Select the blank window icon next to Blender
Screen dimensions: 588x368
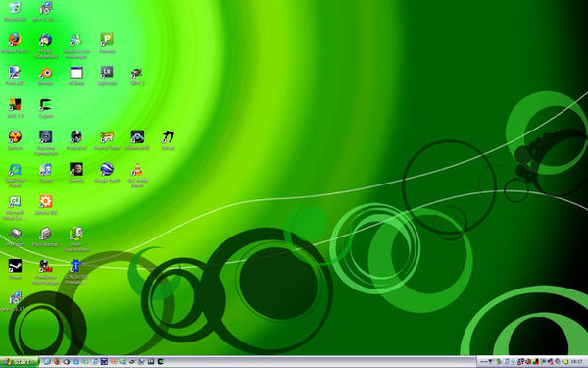point(76,73)
